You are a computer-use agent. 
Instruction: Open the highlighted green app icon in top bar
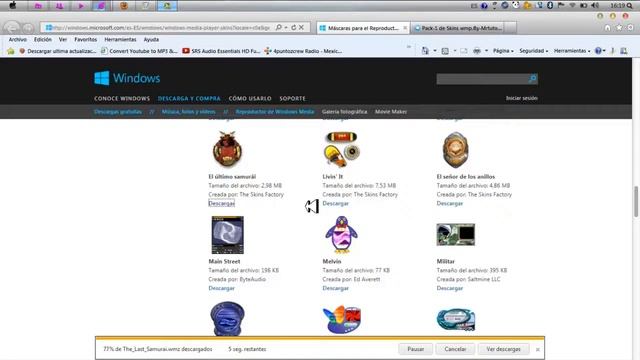click(167, 6)
